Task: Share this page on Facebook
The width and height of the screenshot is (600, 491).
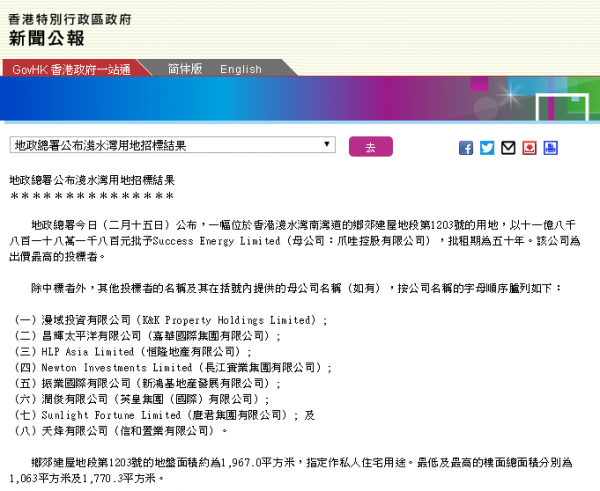Action: click(466, 148)
